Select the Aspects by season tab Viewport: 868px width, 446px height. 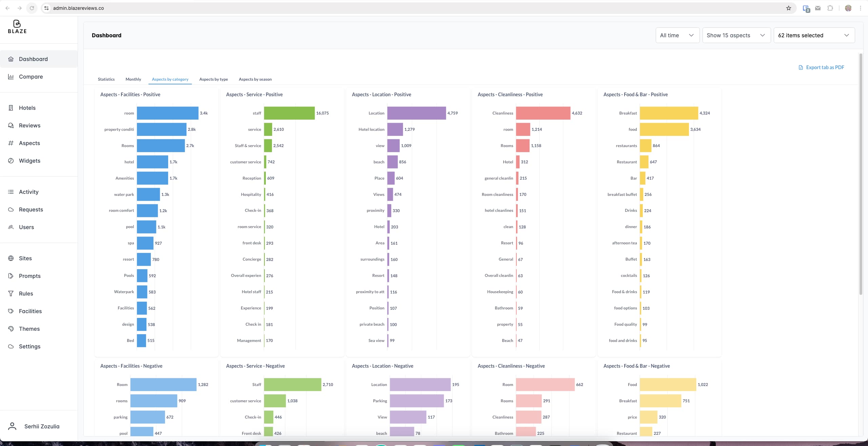pyautogui.click(x=255, y=79)
